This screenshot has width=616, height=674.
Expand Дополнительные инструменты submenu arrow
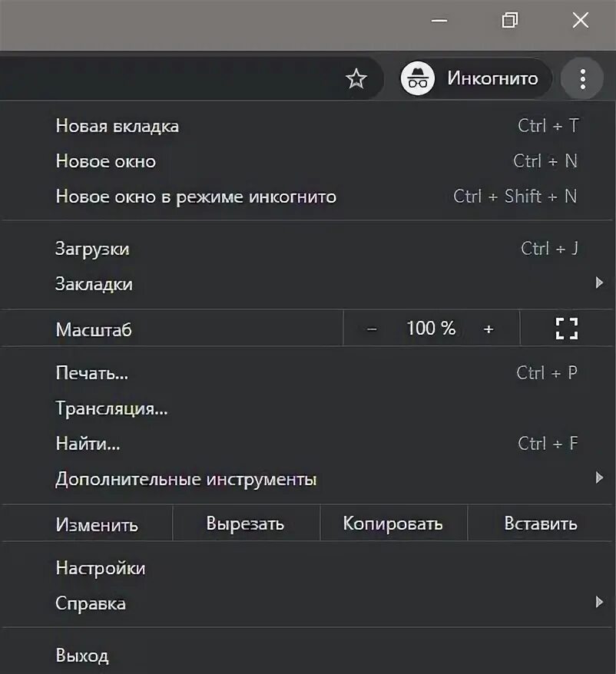point(599,479)
